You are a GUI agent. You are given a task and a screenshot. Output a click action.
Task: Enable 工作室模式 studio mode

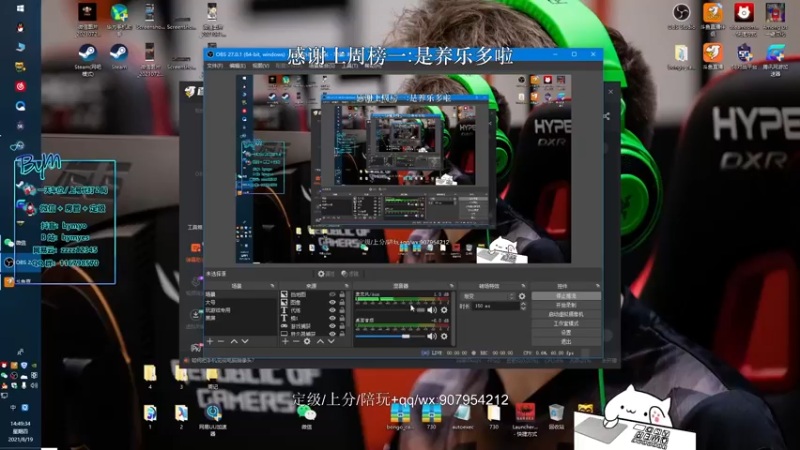566,323
